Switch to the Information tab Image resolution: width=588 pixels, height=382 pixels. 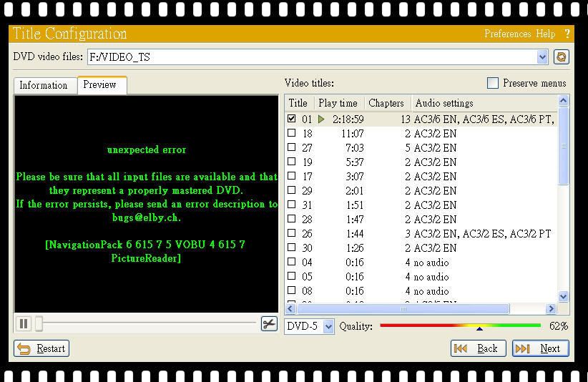44,85
